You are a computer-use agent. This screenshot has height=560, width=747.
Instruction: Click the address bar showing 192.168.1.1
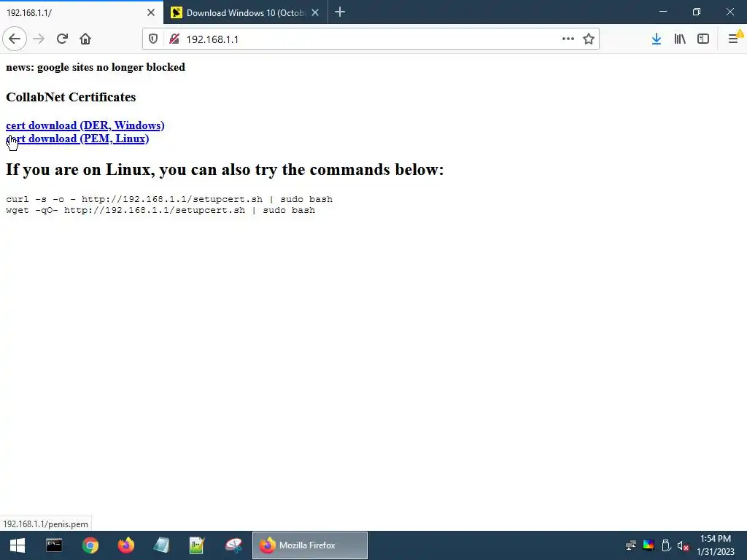[x=371, y=39]
